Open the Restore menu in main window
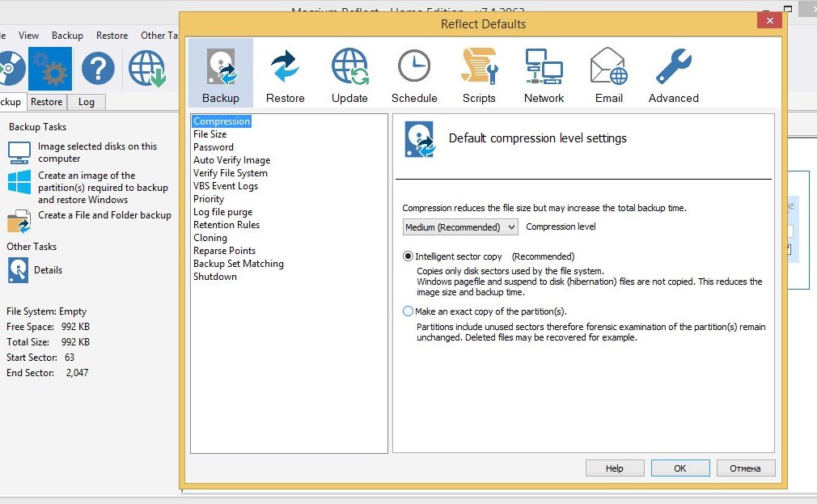The height and width of the screenshot is (504, 817). [112, 36]
